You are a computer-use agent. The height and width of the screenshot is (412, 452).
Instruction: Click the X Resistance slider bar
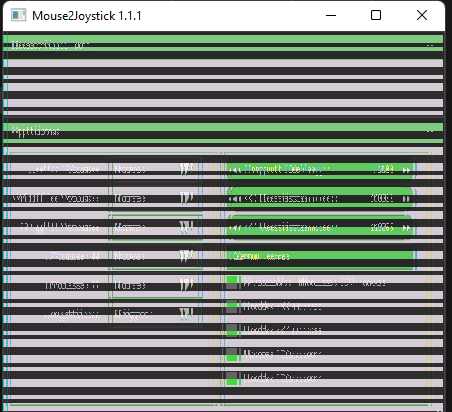tap(321, 199)
